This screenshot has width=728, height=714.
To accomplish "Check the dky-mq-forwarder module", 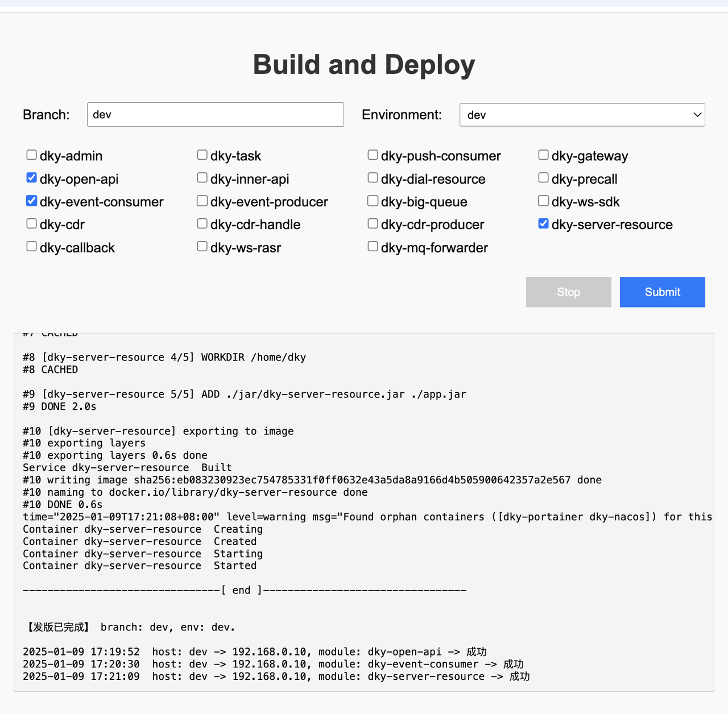I will tap(373, 247).
